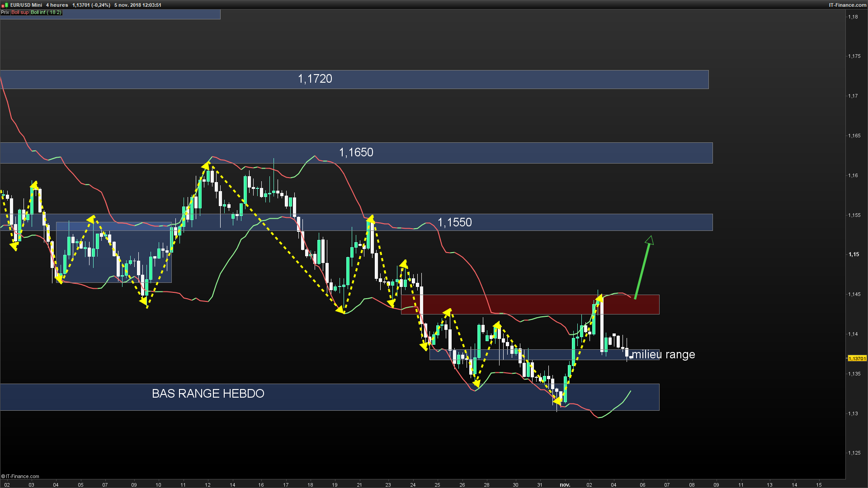Click the milieu range text annotation
Viewport: 868px width, 488px height.
(663, 355)
